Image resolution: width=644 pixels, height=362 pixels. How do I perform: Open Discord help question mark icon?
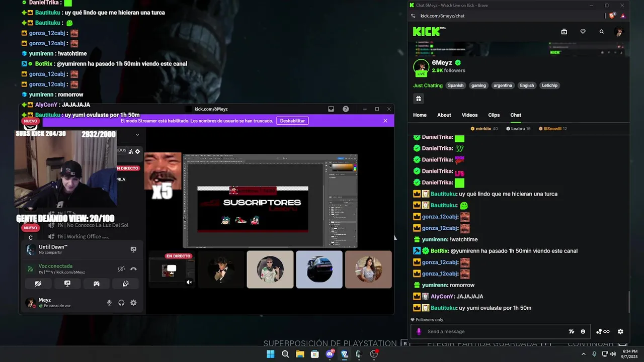coord(346,109)
